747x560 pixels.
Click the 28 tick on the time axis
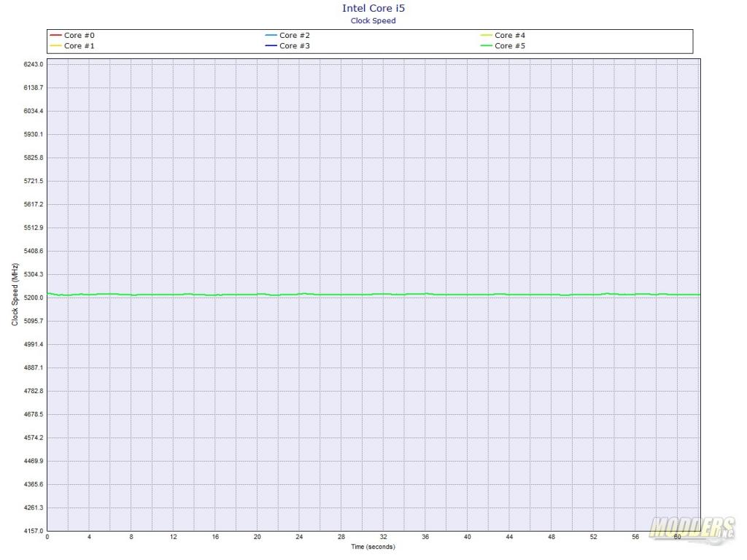tap(341, 537)
